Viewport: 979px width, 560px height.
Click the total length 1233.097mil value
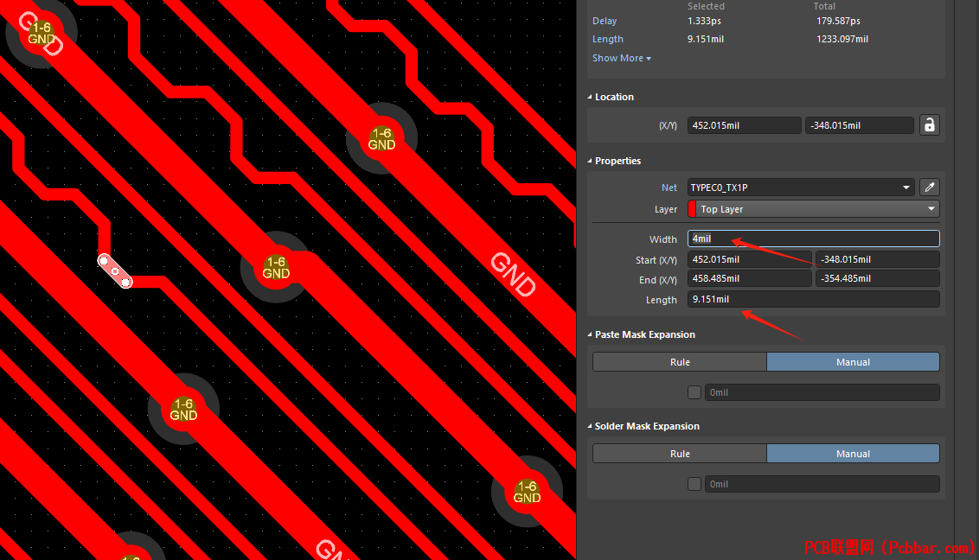[x=842, y=39]
